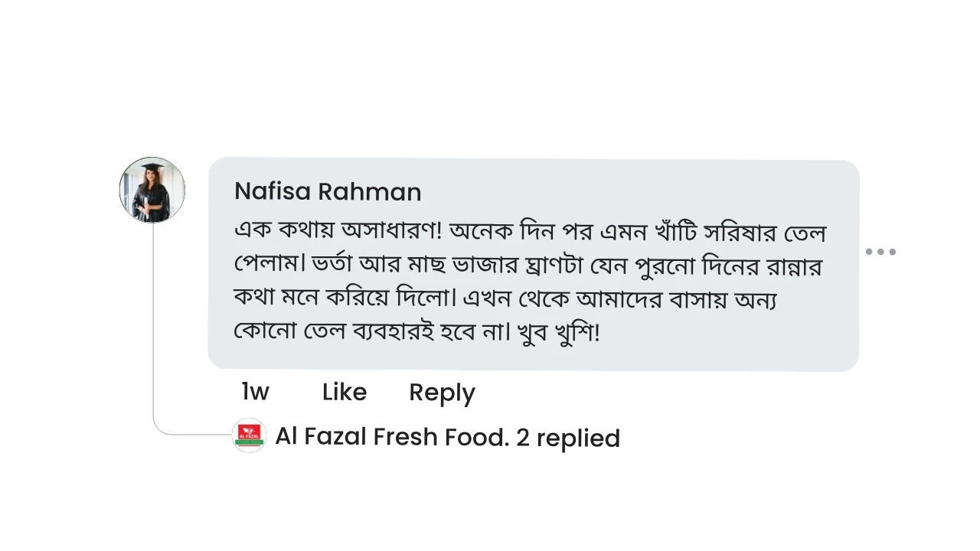Reply to Nafisa Rahman's comment
The width and height of the screenshot is (980, 551).
[x=442, y=392]
